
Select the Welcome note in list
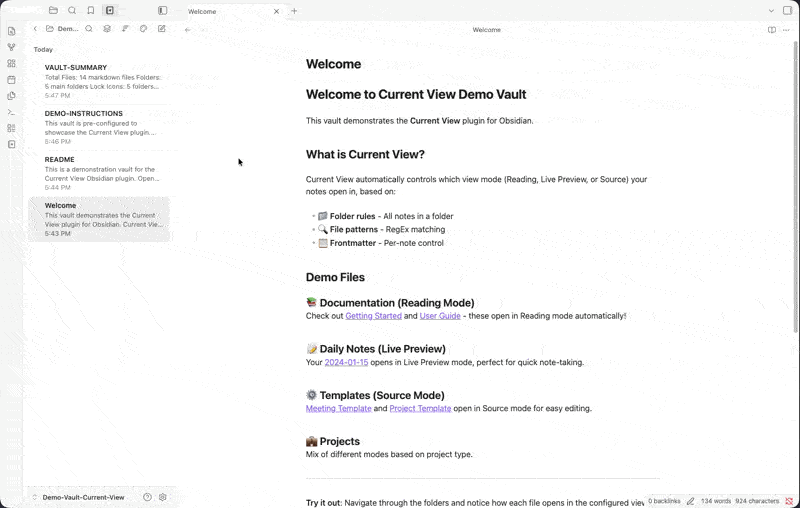pos(99,219)
